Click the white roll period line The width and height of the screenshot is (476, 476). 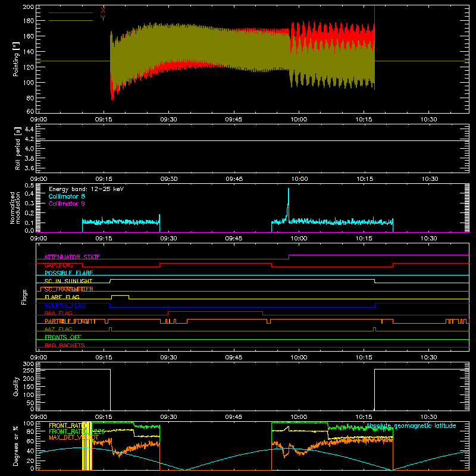252,140
